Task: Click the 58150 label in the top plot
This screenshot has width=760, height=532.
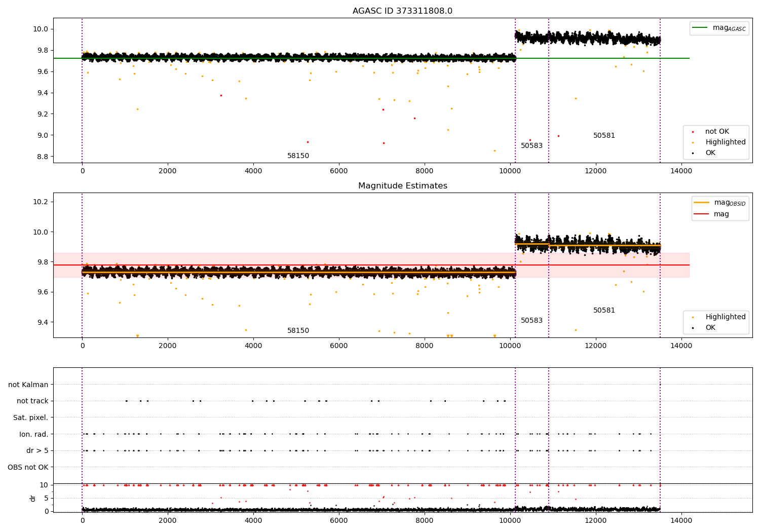Action: [x=298, y=156]
